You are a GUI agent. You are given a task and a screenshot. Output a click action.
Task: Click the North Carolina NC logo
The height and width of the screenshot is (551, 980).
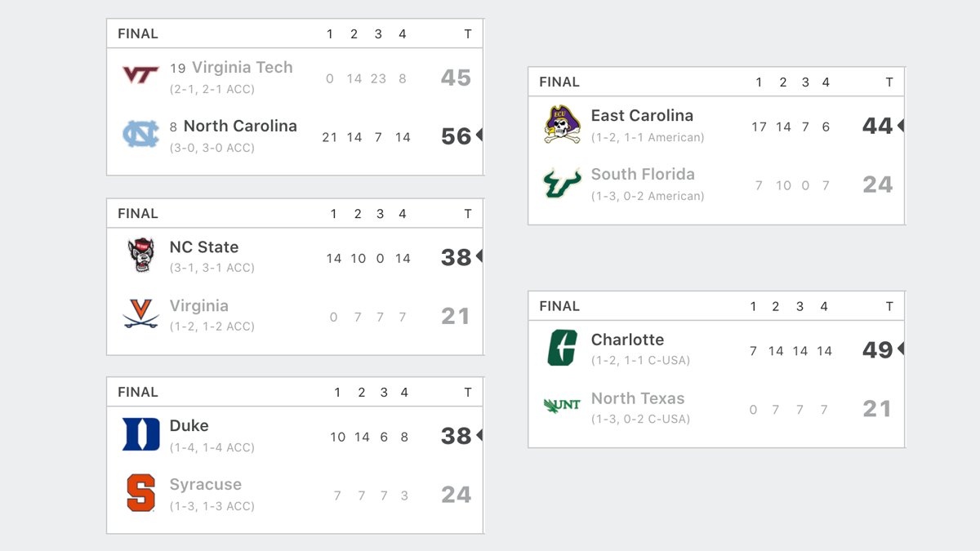(x=140, y=134)
